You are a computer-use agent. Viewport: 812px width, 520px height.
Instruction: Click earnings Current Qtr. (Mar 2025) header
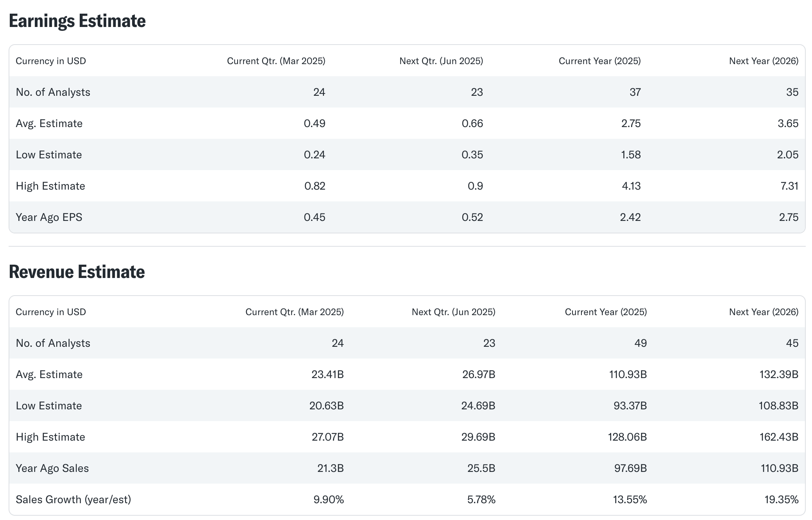tap(276, 61)
